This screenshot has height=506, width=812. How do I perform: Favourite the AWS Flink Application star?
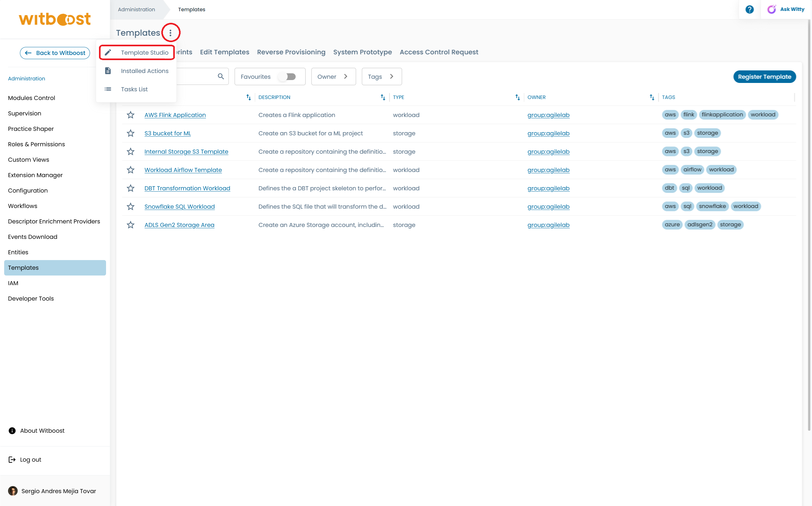click(130, 115)
